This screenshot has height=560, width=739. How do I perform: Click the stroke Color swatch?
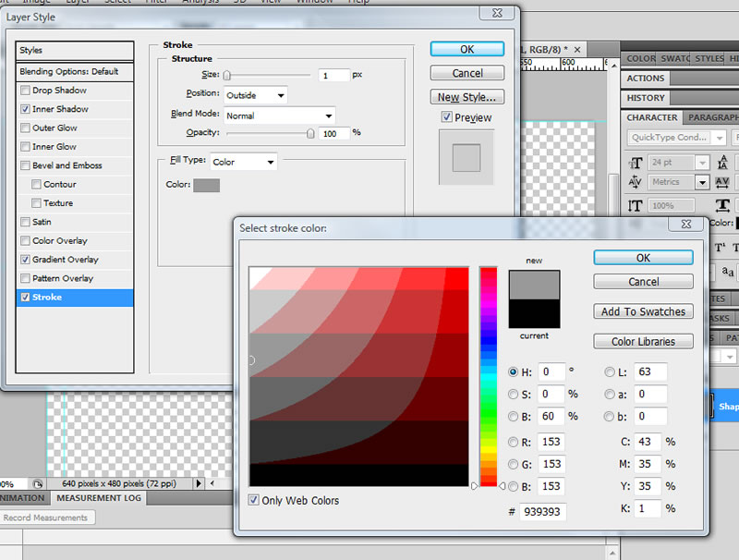(x=206, y=185)
